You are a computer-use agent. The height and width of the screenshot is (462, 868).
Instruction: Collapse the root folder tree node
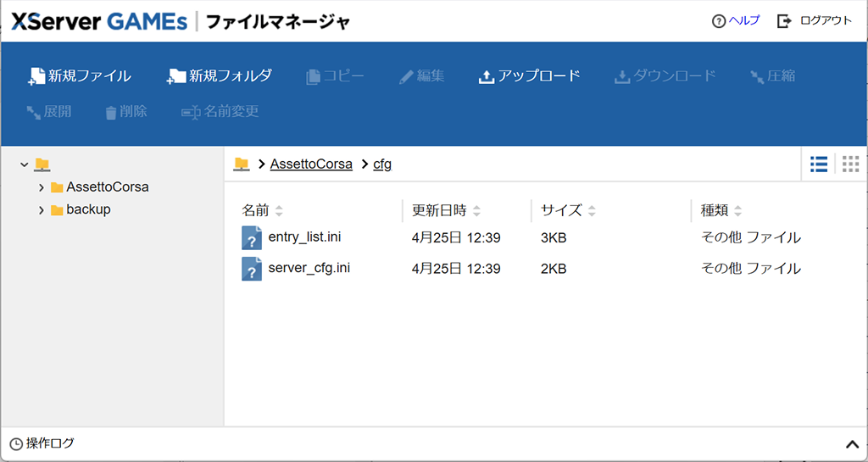[25, 164]
